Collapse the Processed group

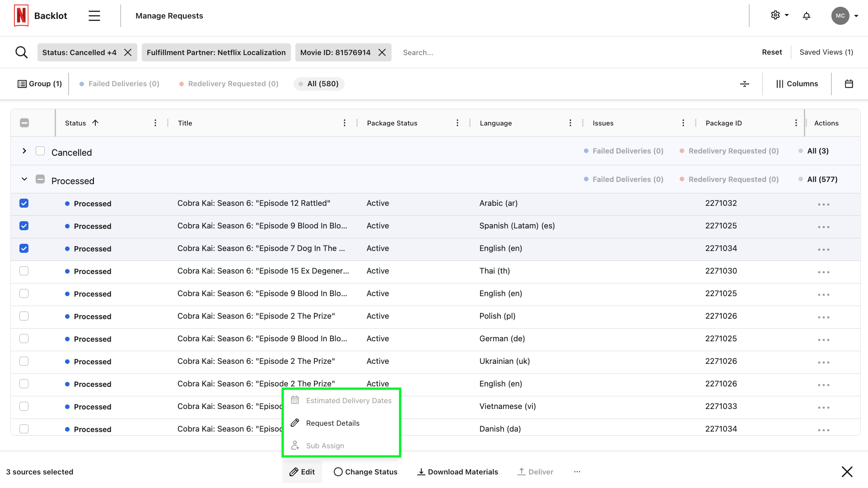point(24,180)
